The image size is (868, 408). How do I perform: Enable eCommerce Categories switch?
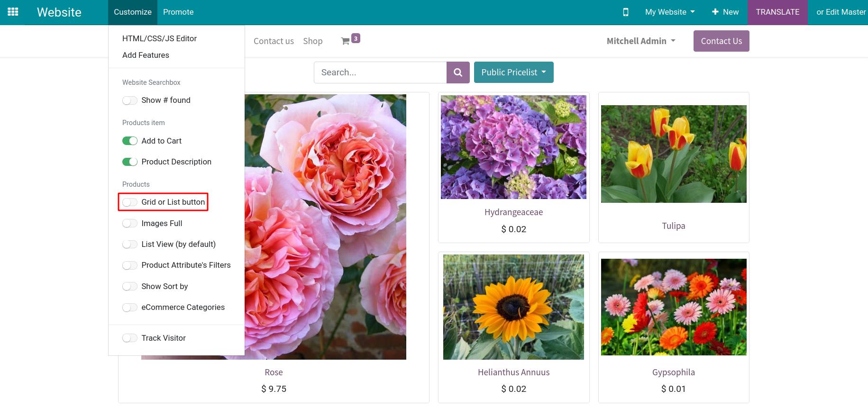(x=130, y=308)
